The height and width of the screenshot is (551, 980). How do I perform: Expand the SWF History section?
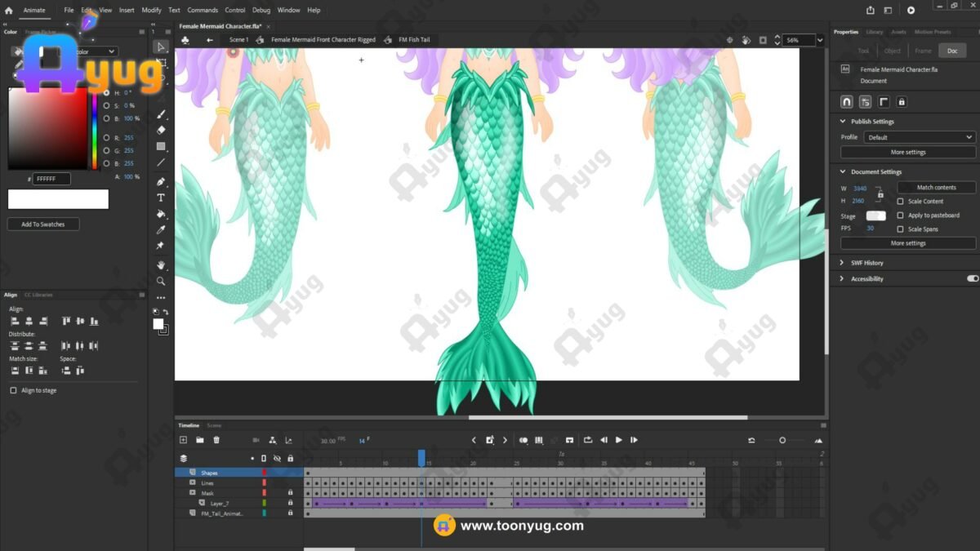click(842, 263)
